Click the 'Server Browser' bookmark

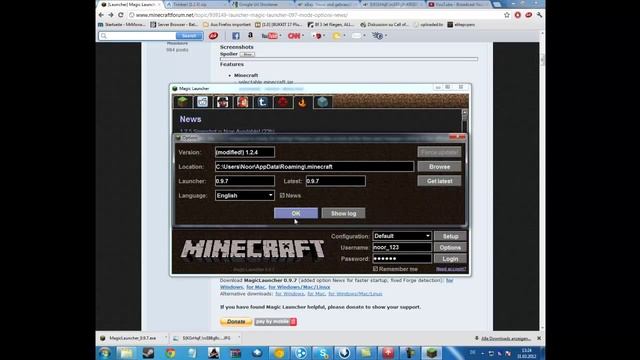click(x=174, y=24)
